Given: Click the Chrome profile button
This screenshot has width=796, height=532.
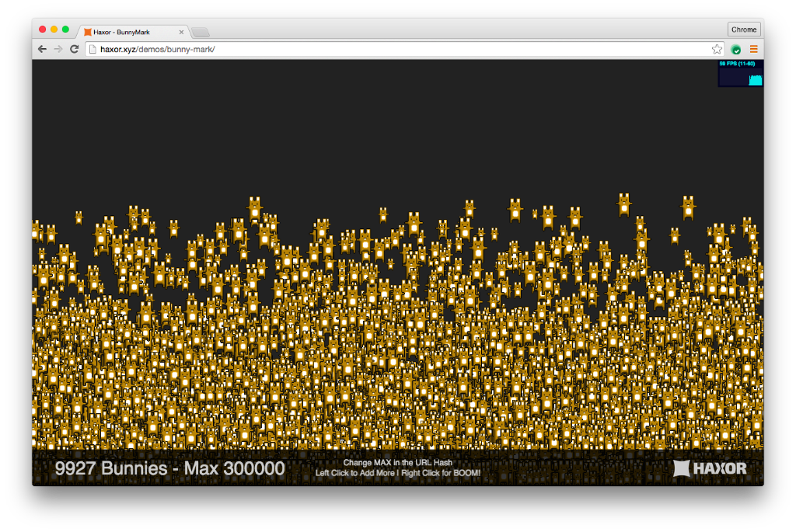Looking at the screenshot, I should (x=744, y=30).
